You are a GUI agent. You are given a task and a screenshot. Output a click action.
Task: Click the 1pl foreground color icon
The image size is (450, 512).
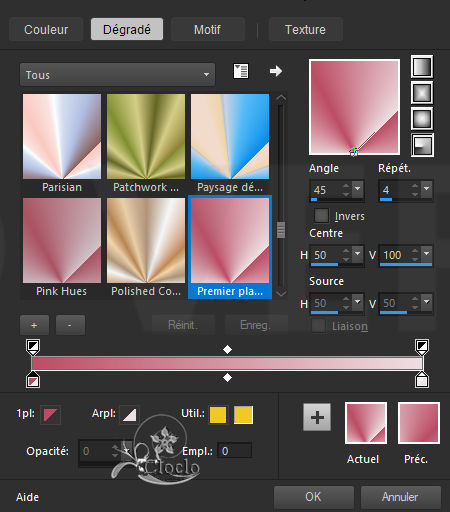(x=50, y=415)
